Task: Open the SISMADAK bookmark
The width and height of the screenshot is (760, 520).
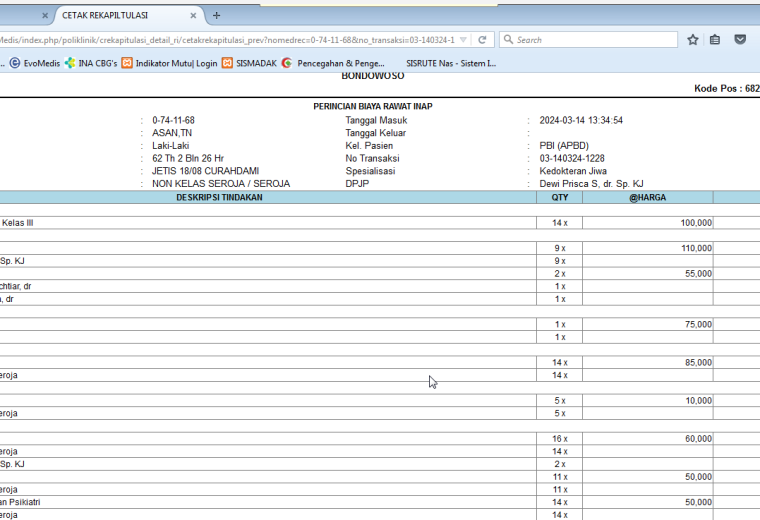Action: (250, 63)
